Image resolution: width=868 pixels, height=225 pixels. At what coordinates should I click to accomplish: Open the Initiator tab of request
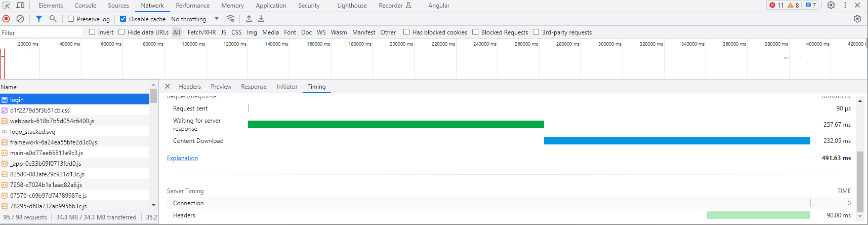click(x=287, y=87)
